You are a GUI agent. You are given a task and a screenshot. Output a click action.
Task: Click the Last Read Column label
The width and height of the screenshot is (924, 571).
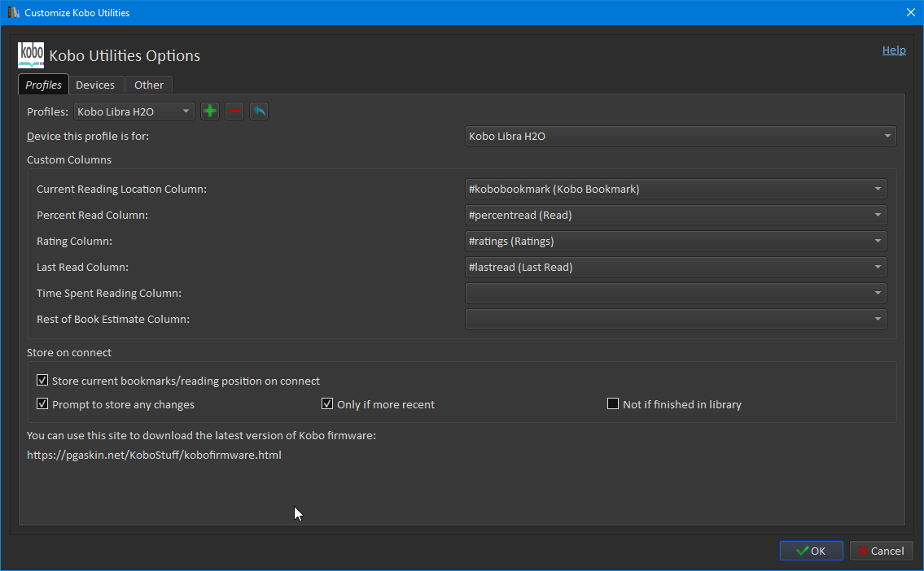click(x=82, y=267)
